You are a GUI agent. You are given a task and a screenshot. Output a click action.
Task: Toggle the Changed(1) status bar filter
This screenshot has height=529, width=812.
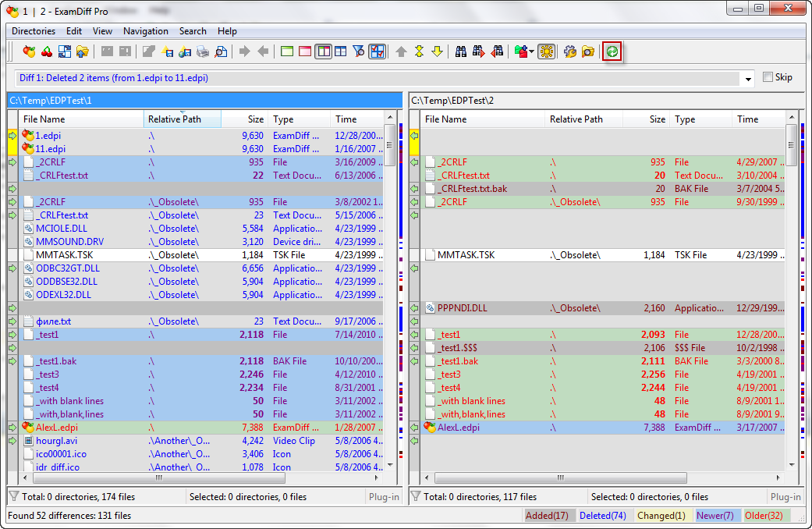tap(661, 516)
